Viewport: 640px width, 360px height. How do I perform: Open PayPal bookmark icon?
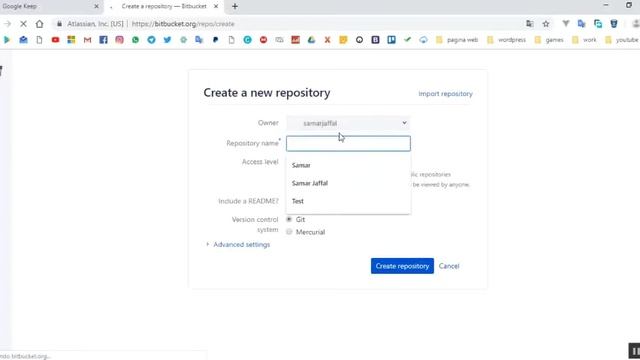click(216, 40)
